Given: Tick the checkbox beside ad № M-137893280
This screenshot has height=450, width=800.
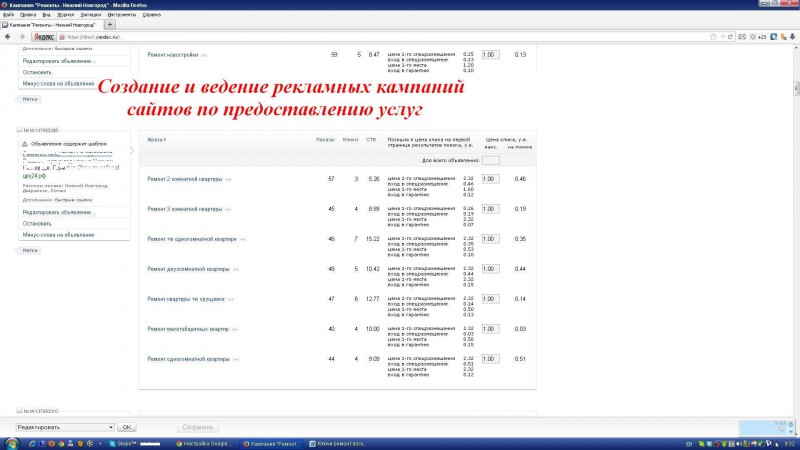Looking at the screenshot, I should [19, 130].
